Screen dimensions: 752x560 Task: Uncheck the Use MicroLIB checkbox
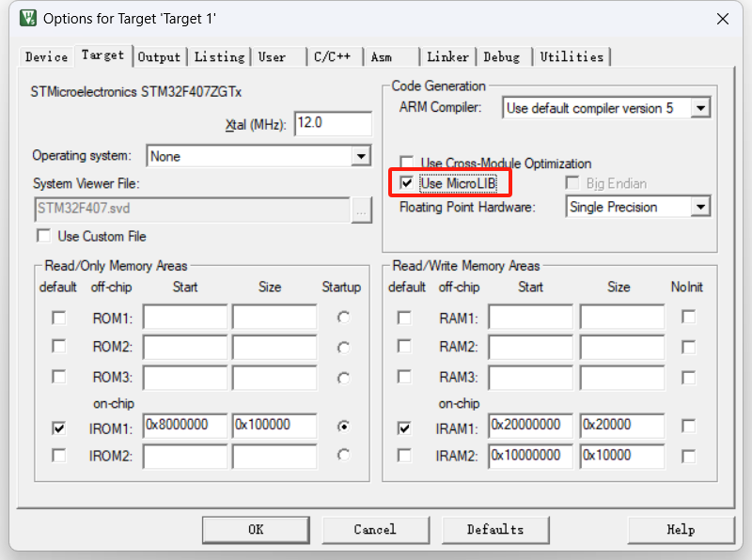(x=406, y=183)
